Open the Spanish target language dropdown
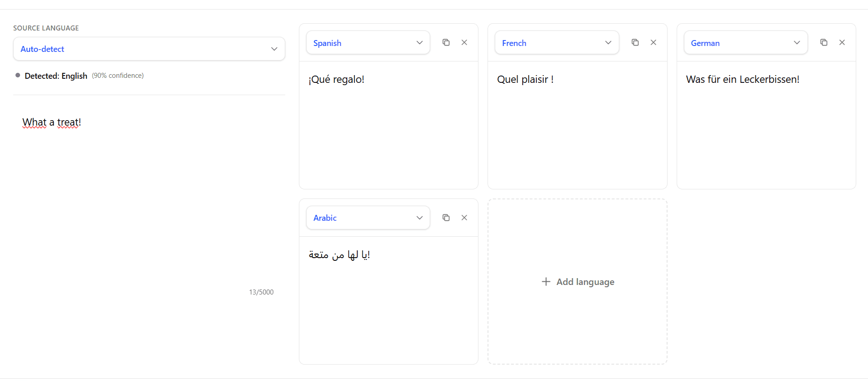 (368, 43)
